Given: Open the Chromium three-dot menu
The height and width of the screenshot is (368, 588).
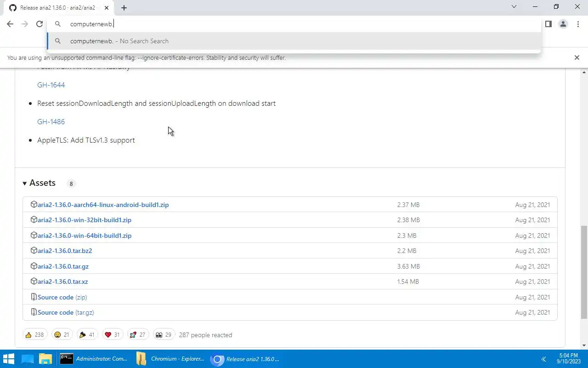Looking at the screenshot, I should (x=578, y=24).
